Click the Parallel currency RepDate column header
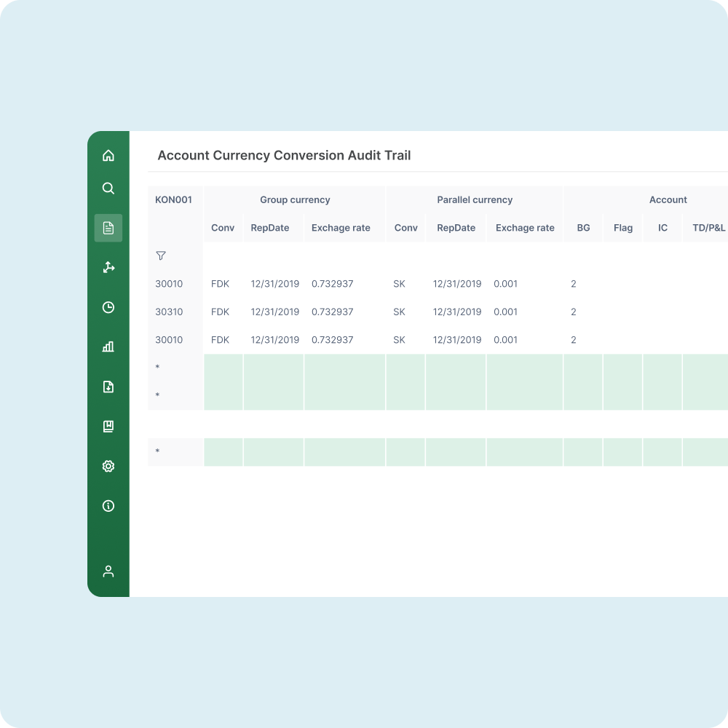The image size is (728, 728). tap(456, 228)
